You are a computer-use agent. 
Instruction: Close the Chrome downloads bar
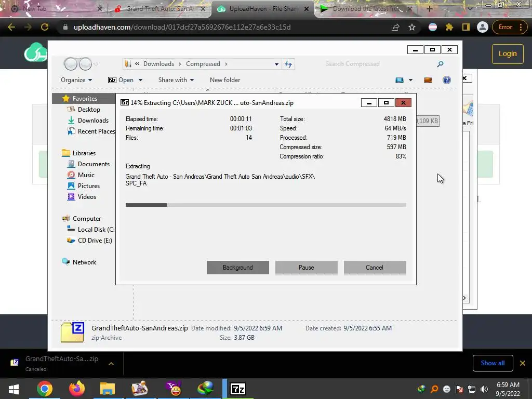click(x=523, y=363)
